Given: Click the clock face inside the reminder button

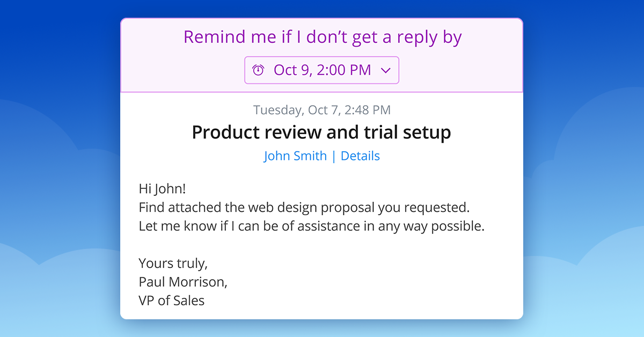Looking at the screenshot, I should (x=258, y=70).
